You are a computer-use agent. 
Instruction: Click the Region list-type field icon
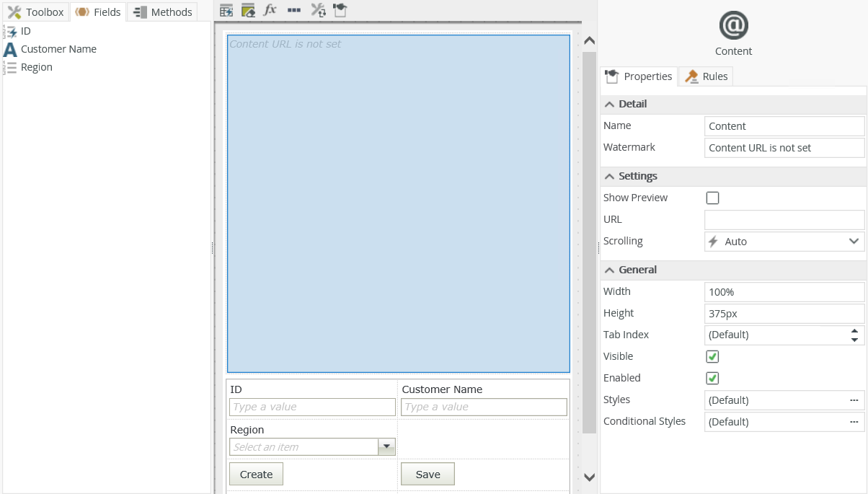10,67
